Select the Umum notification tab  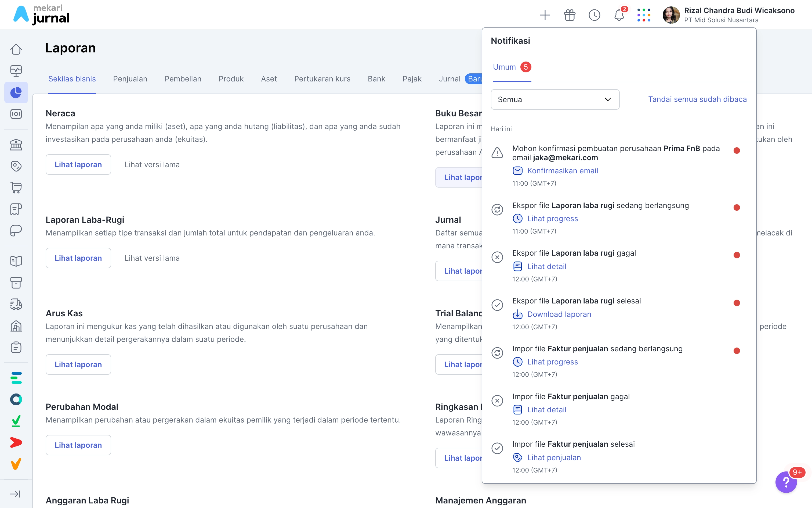point(512,67)
